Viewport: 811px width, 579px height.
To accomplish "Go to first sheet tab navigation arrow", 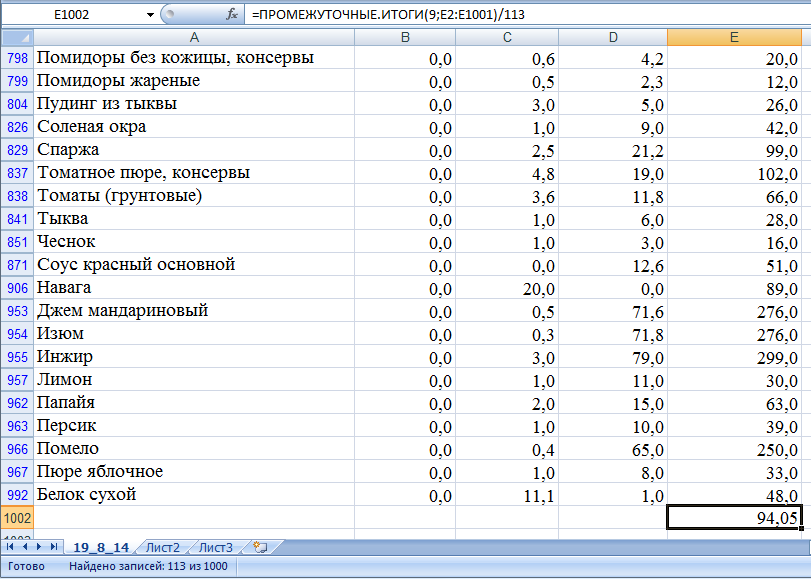I will pos(11,547).
